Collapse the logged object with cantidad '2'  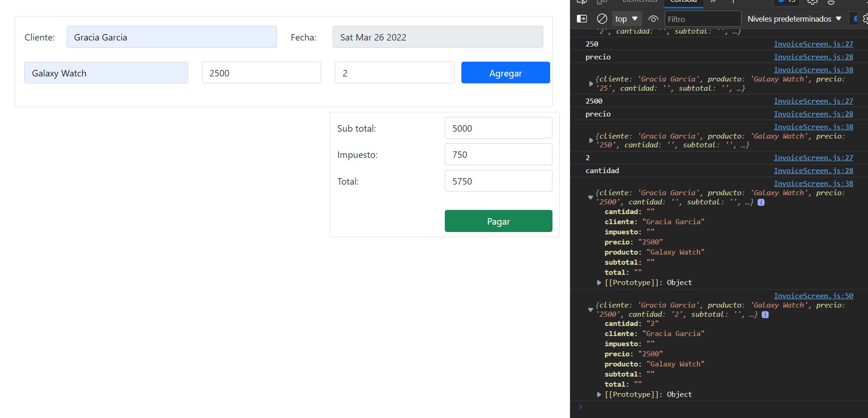click(x=591, y=310)
